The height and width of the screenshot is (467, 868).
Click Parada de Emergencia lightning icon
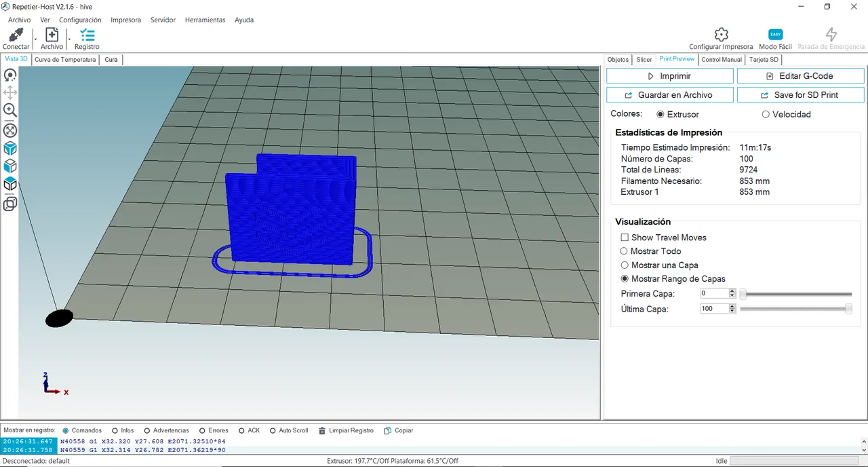pos(831,34)
